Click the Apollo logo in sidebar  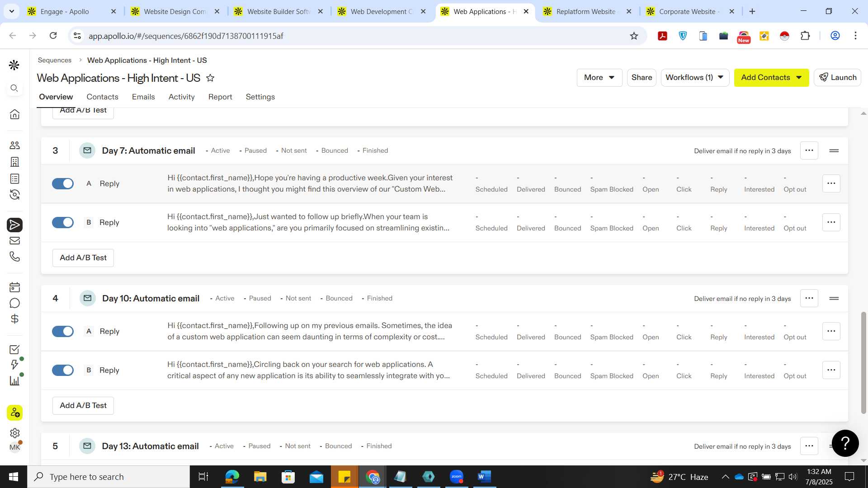(x=14, y=65)
